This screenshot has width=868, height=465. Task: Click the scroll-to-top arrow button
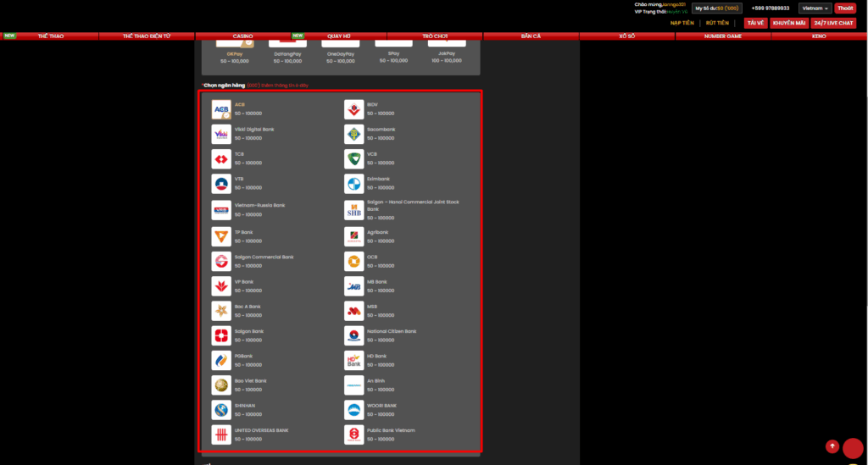832,446
